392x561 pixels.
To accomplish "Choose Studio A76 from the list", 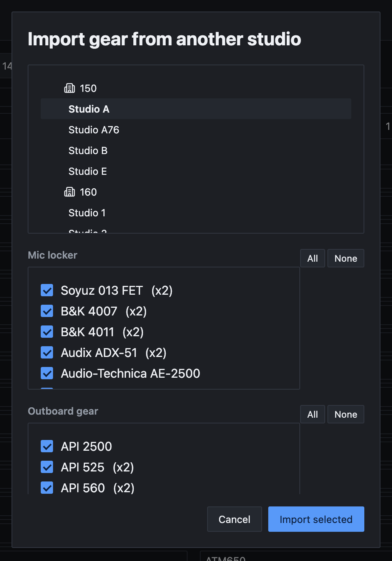I will pos(196,130).
